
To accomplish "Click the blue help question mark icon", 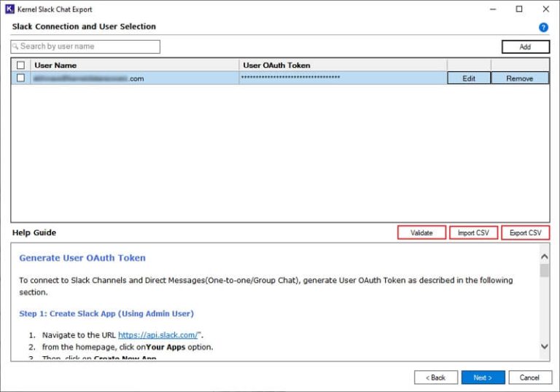I will coord(543,28).
